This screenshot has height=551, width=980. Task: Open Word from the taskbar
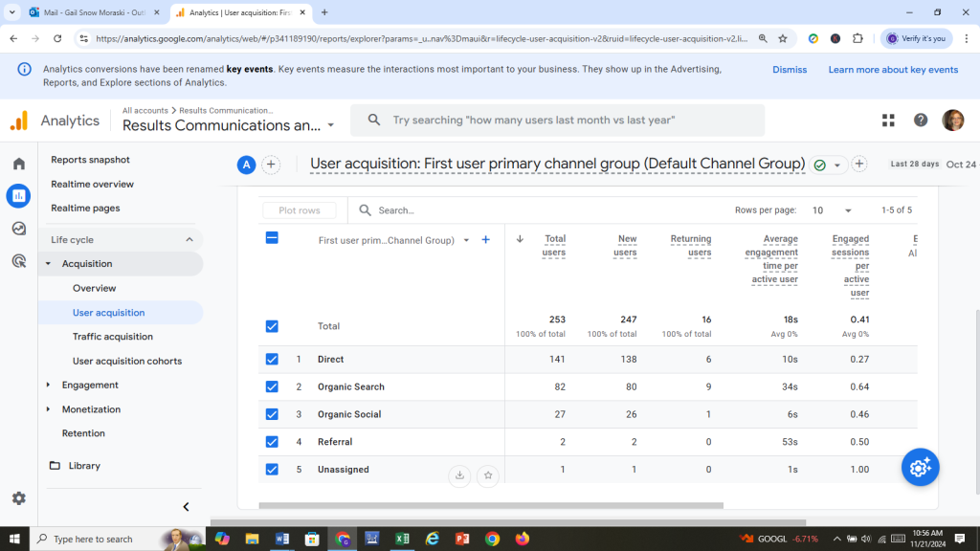[282, 539]
